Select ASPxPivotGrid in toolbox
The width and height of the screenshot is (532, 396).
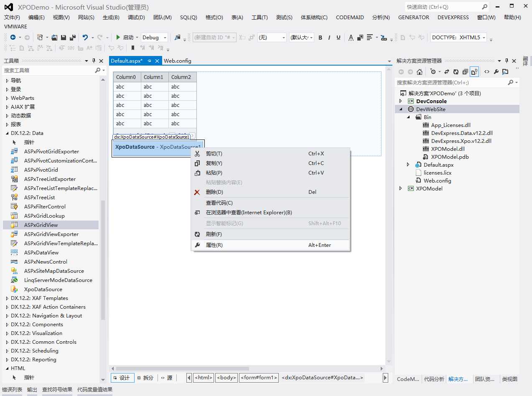click(x=41, y=170)
